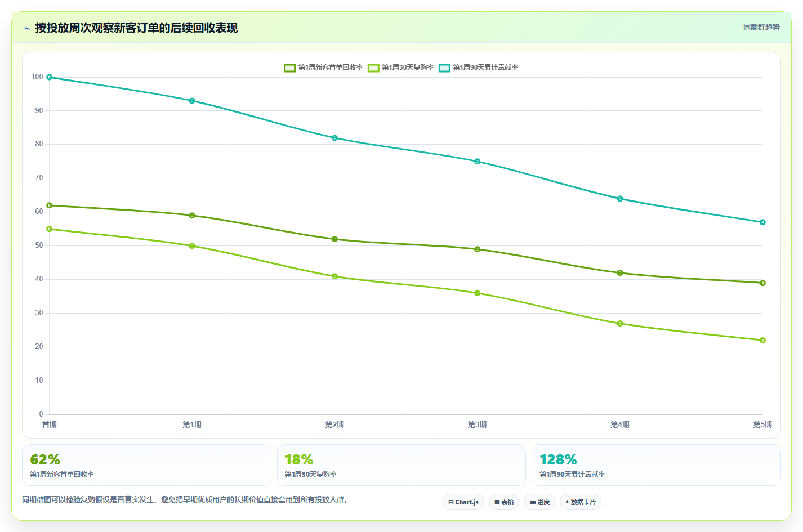The height and width of the screenshot is (532, 803).
Task: Click the 表格 chip
Action: pos(504,502)
